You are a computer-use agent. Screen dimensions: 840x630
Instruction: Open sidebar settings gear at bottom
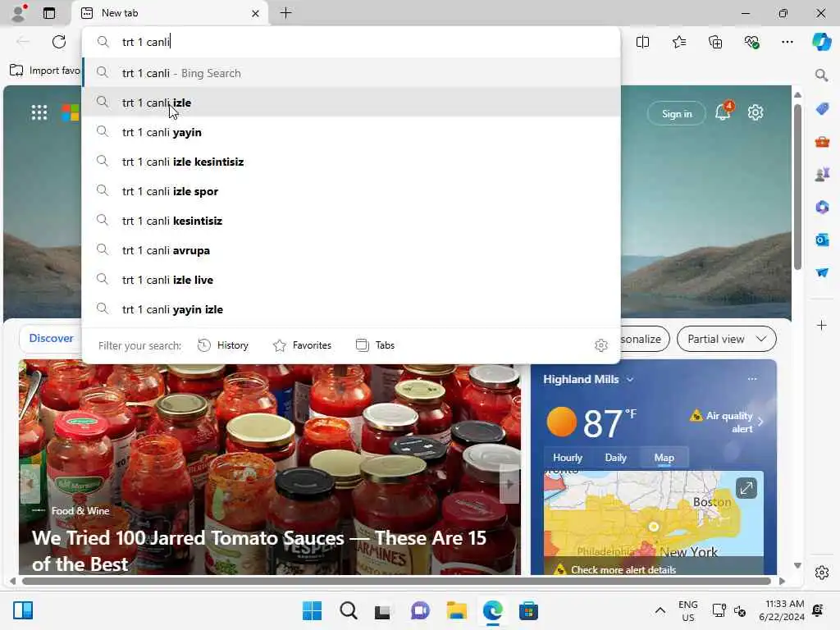pyautogui.click(x=822, y=573)
